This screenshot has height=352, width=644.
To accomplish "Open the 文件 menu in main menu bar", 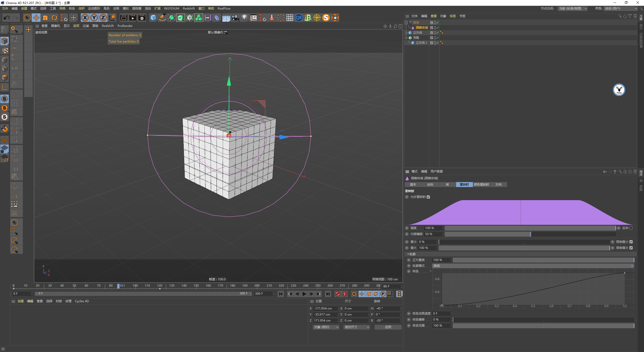I will (x=5, y=9).
